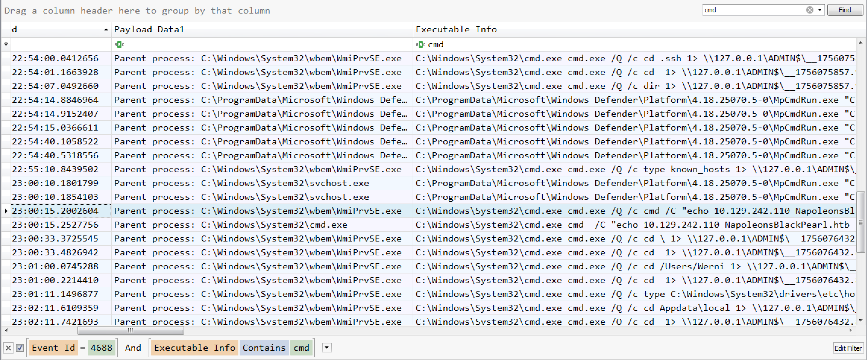Click the Executable Info filter condition icon
The height and width of the screenshot is (360, 868).
click(x=420, y=45)
